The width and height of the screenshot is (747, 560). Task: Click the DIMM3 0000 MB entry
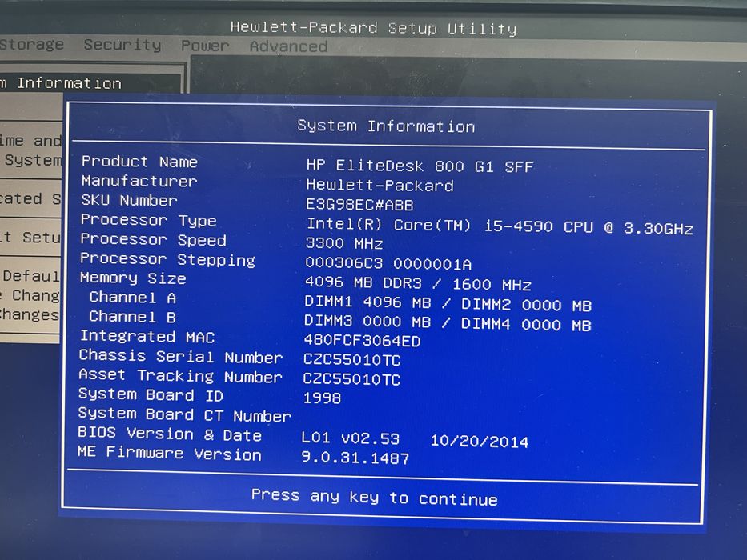(367, 322)
